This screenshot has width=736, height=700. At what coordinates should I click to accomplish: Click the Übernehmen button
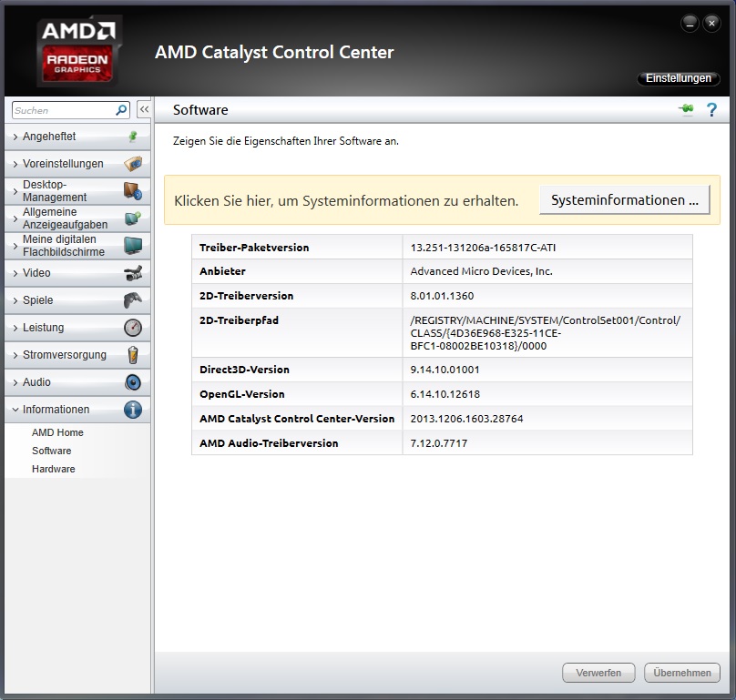coord(682,673)
